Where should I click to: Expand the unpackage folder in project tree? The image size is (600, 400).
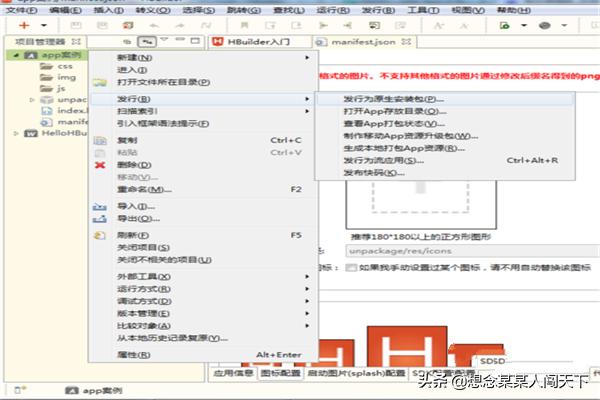tap(33, 100)
